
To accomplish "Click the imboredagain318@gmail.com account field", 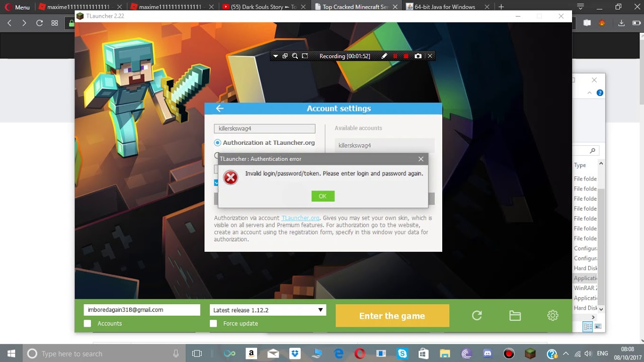I will point(142,310).
